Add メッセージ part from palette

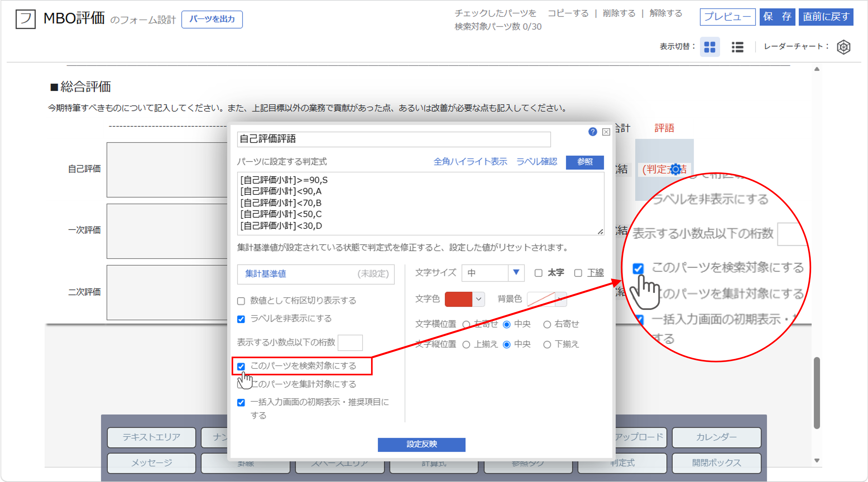pyautogui.click(x=151, y=463)
